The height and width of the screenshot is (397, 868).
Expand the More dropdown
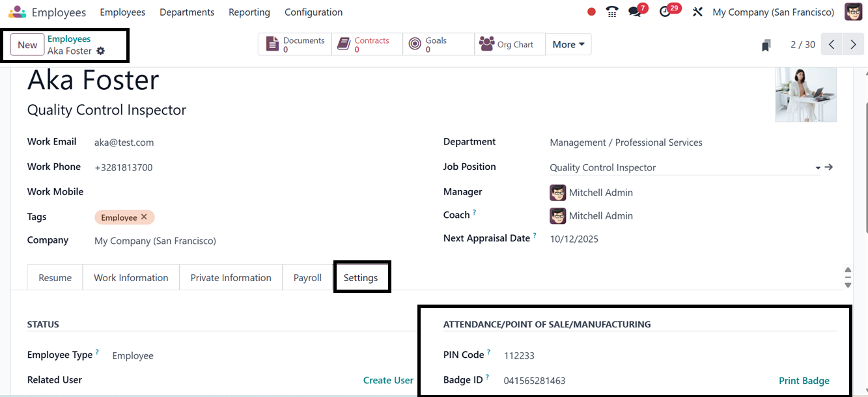[568, 44]
